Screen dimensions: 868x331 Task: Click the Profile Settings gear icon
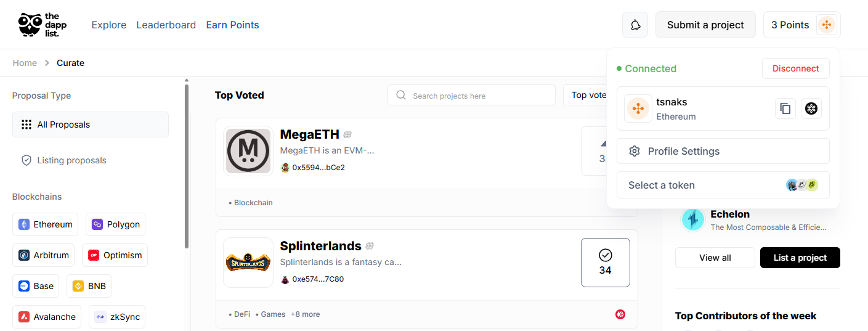coord(635,151)
